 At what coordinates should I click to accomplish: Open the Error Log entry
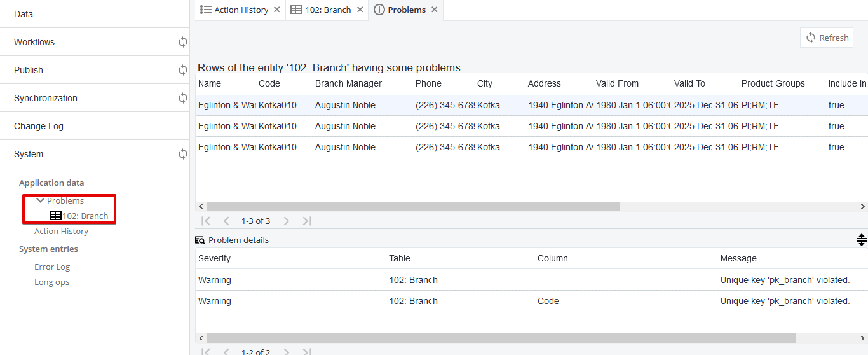click(x=52, y=267)
